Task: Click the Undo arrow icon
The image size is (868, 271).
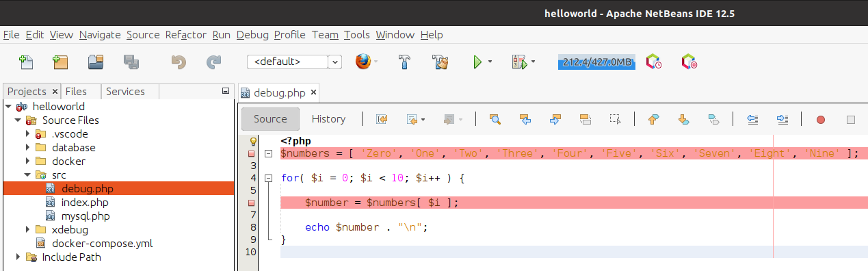Action: point(179,62)
